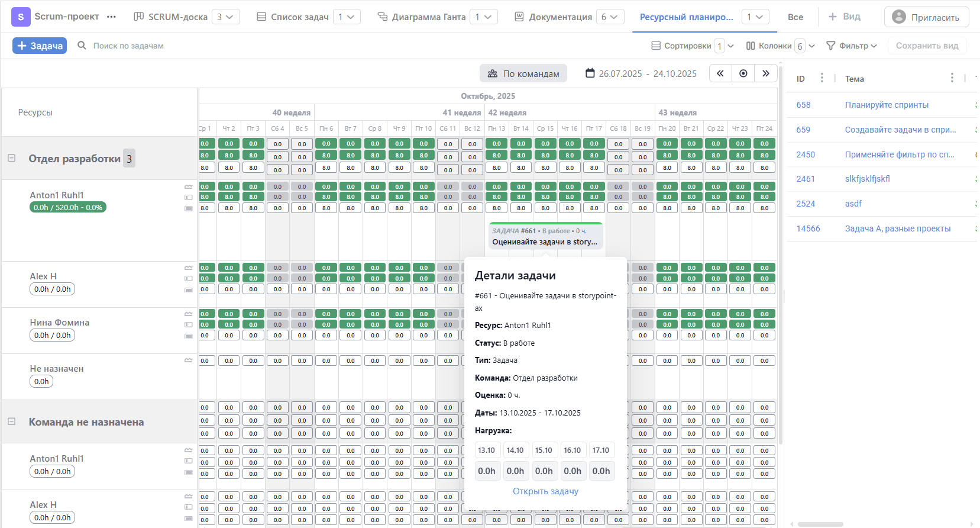This screenshot has height=528, width=980.
Task: Click the green task #661 bar
Action: [545, 236]
